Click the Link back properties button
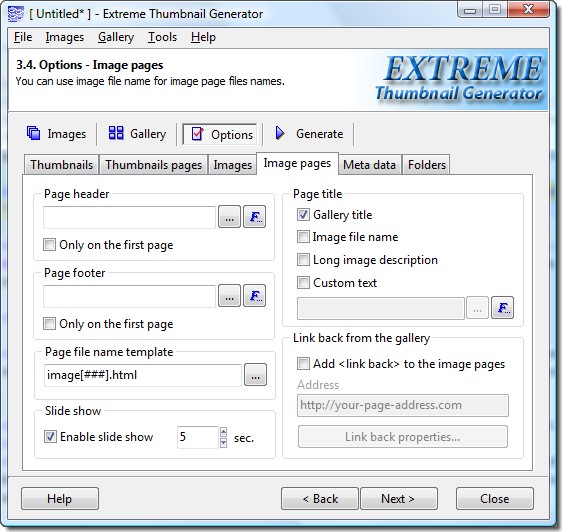The image size is (562, 532). [x=403, y=437]
